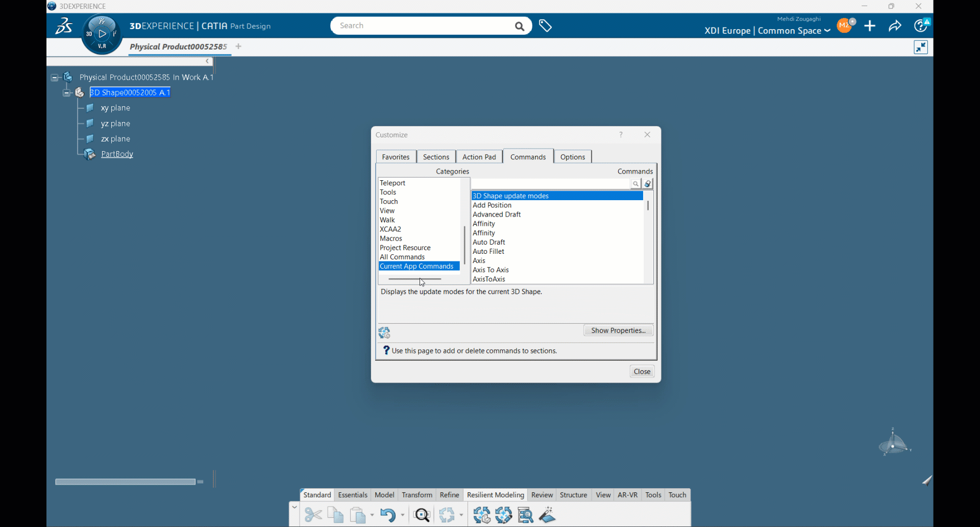Select the Physical Product00052585 tab
Image resolution: width=980 pixels, height=527 pixels.
coord(178,46)
